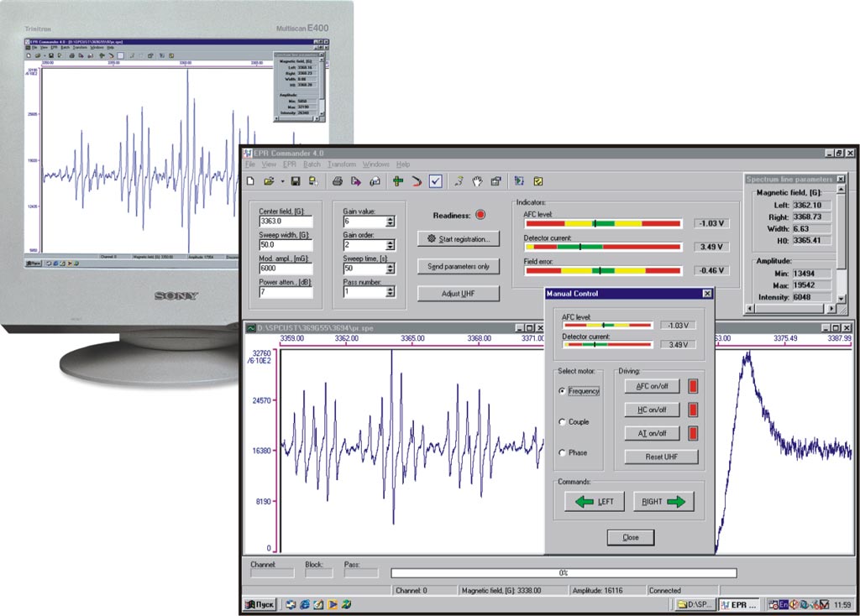
Task: Launch Internet Explorer from quick launch
Action: (305, 604)
